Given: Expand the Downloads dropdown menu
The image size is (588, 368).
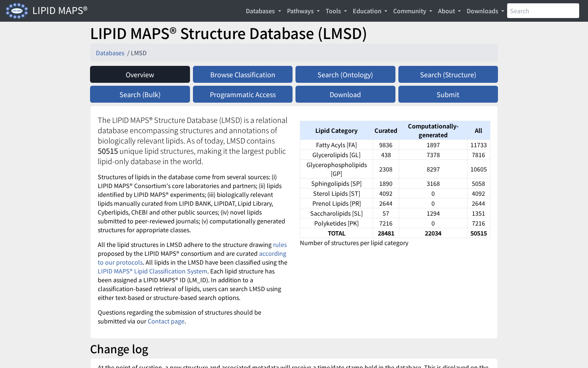Looking at the screenshot, I should point(485,11).
